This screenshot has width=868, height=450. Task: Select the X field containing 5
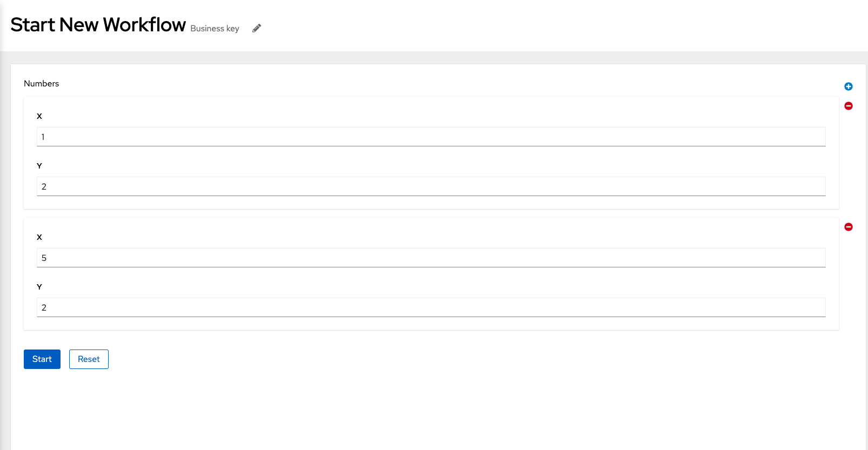(x=431, y=258)
